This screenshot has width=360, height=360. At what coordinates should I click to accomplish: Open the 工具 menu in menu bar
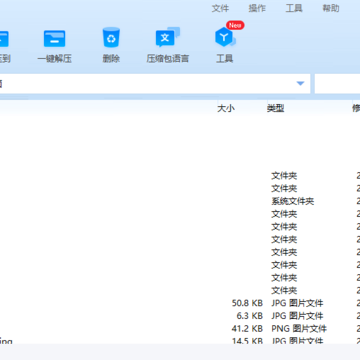(x=294, y=8)
